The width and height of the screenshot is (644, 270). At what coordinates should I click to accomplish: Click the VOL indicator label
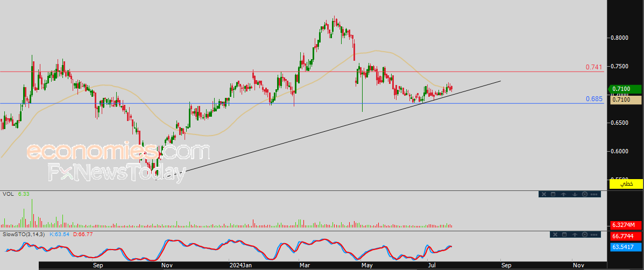click(8, 194)
